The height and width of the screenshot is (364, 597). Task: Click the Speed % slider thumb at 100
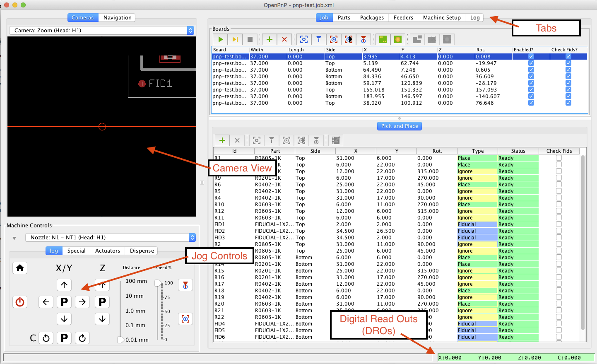point(158,283)
